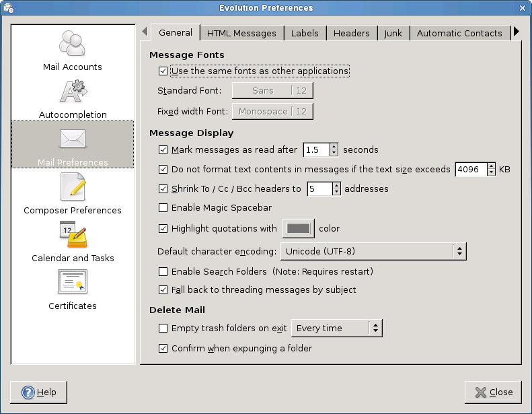Click the KB field showing 4096
This screenshot has width=532, height=414.
[x=471, y=169]
